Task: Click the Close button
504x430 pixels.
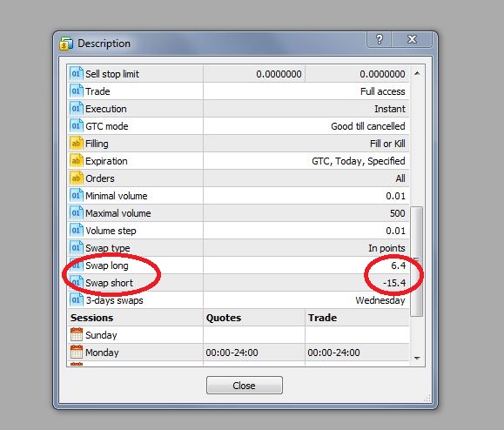Action: (245, 385)
